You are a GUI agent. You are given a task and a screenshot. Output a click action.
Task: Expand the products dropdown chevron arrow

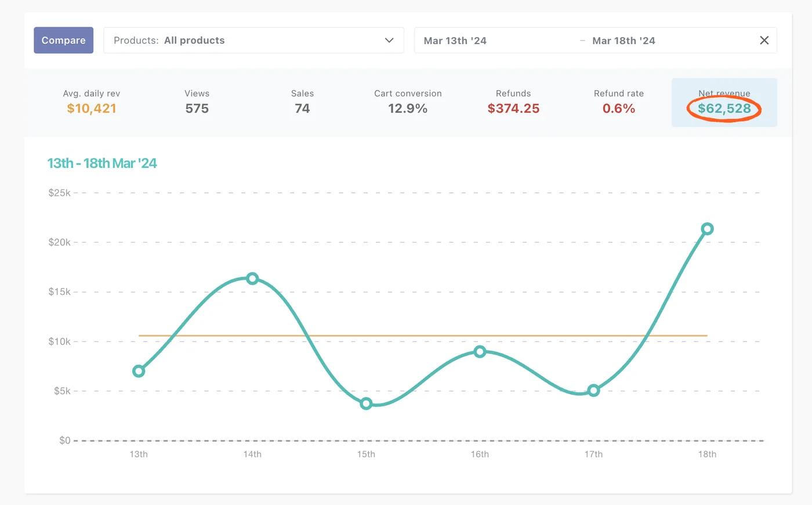click(x=389, y=40)
